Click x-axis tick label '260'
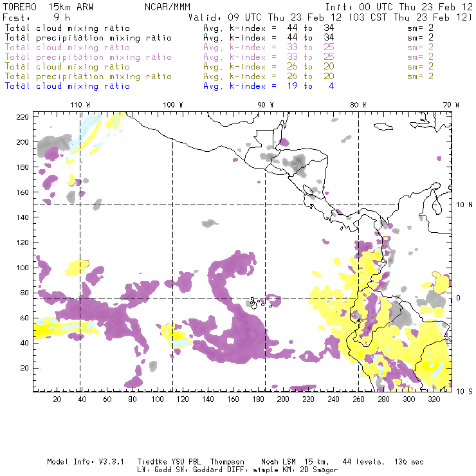Screen dimensions: 476x476 (x=358, y=399)
